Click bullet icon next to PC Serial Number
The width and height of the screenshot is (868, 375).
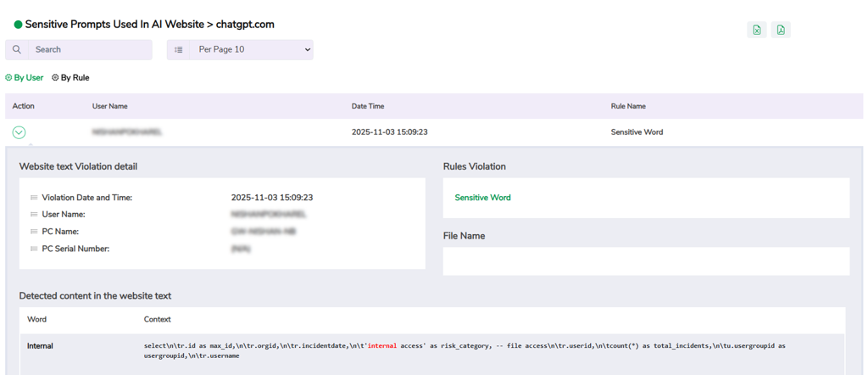[34, 249]
